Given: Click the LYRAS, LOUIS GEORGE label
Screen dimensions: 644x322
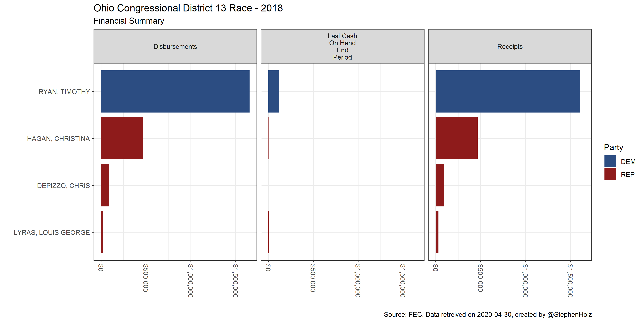Looking at the screenshot, I should point(52,233).
